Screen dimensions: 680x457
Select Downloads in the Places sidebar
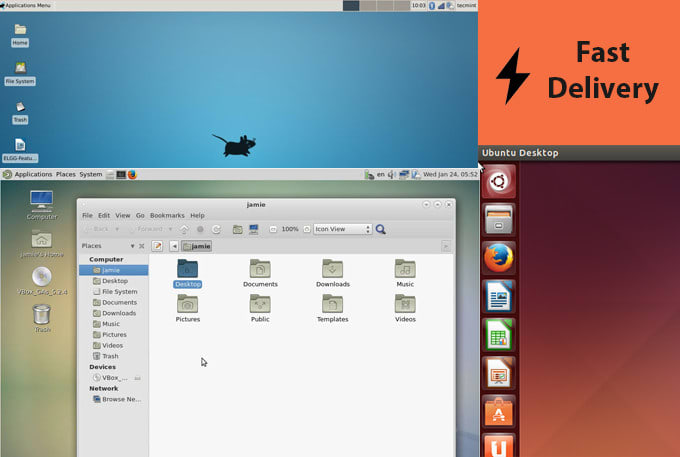click(118, 313)
